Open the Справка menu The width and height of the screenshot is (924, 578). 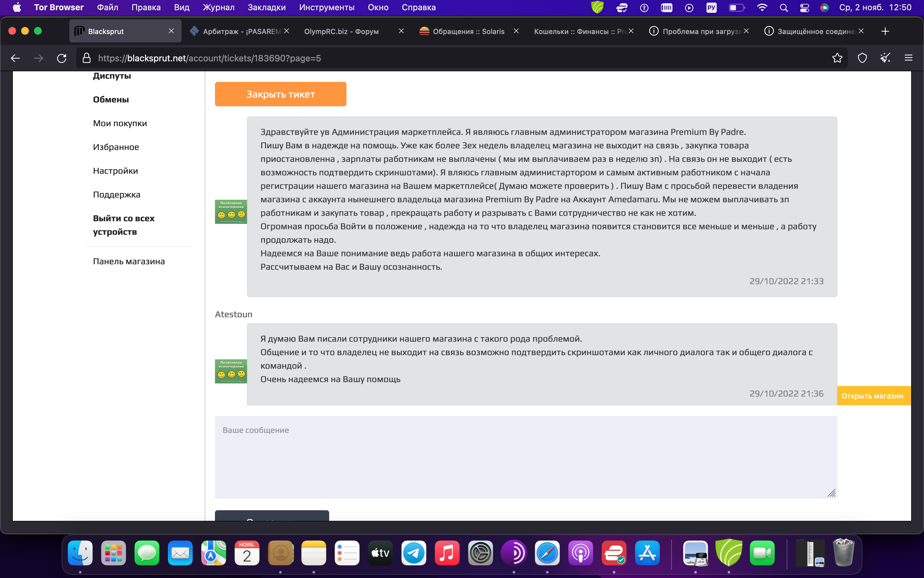418,8
